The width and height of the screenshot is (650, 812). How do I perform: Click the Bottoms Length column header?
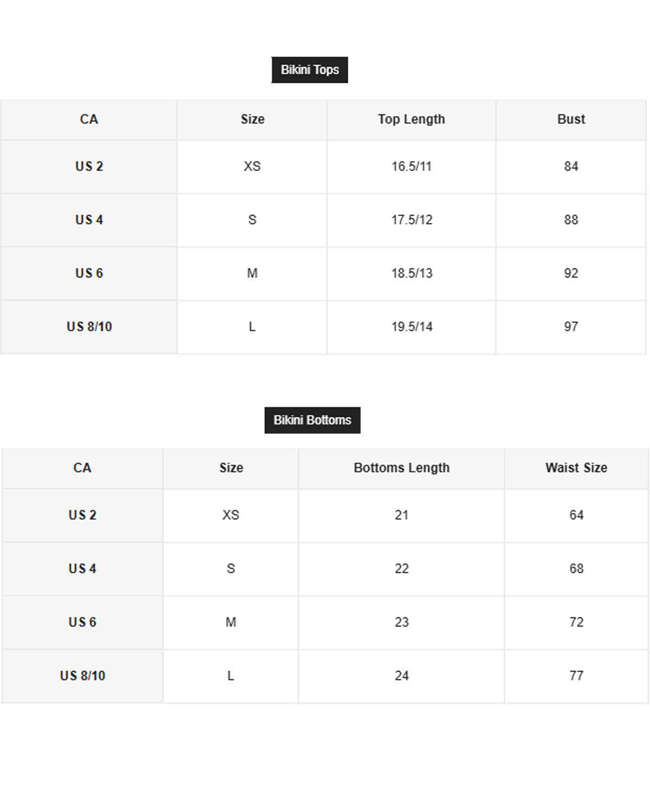[401, 468]
